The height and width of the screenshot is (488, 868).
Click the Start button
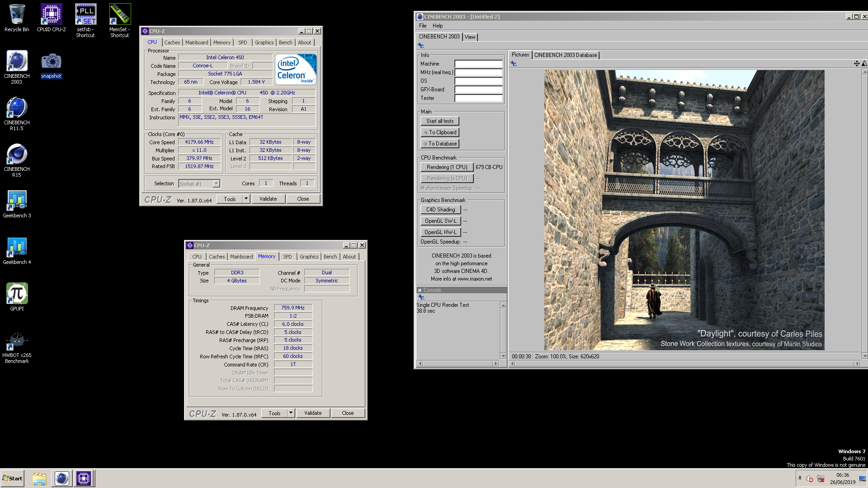pos(12,479)
